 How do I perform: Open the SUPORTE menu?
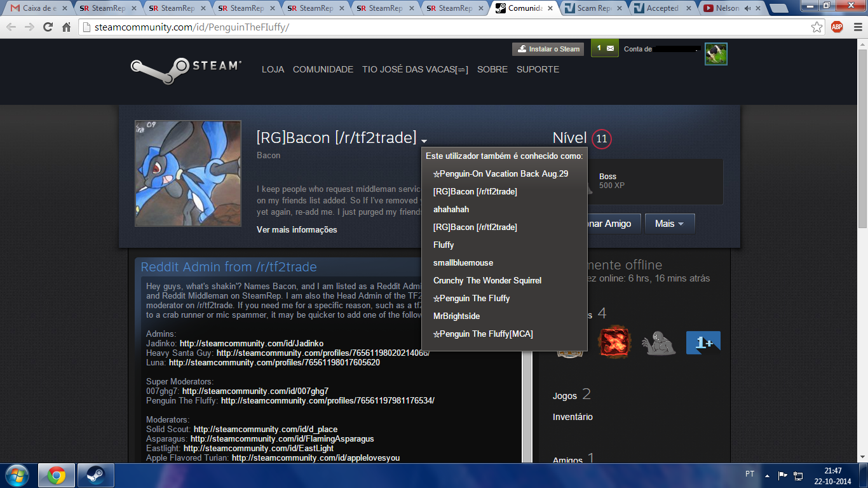[538, 69]
